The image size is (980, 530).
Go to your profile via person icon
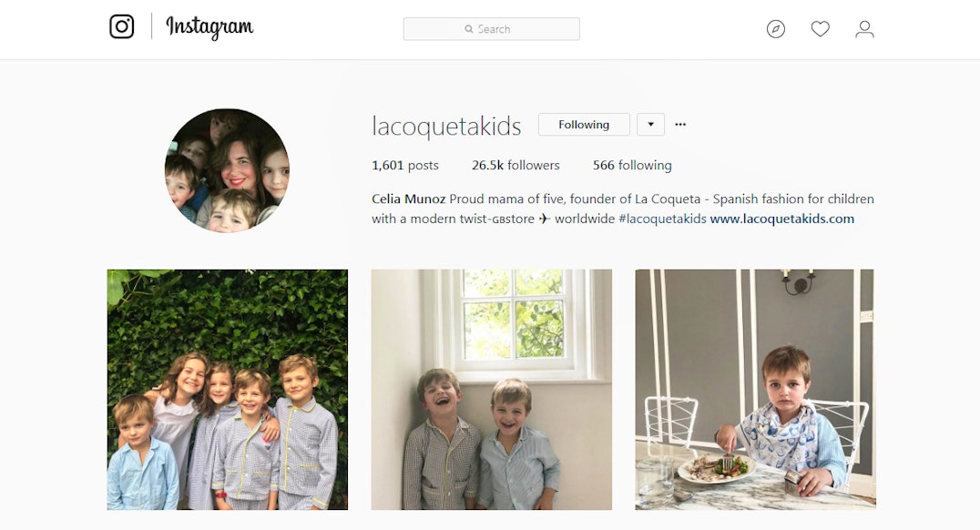click(864, 29)
